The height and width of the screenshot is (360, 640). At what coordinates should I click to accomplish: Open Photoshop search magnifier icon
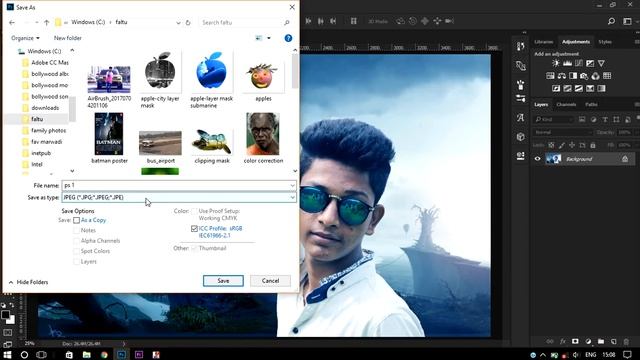(611, 21)
